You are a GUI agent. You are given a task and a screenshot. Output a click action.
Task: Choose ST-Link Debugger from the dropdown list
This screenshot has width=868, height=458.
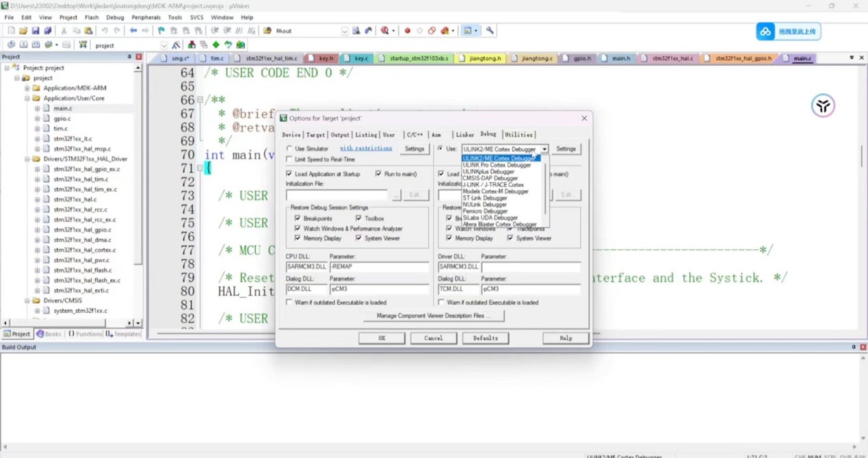click(485, 198)
